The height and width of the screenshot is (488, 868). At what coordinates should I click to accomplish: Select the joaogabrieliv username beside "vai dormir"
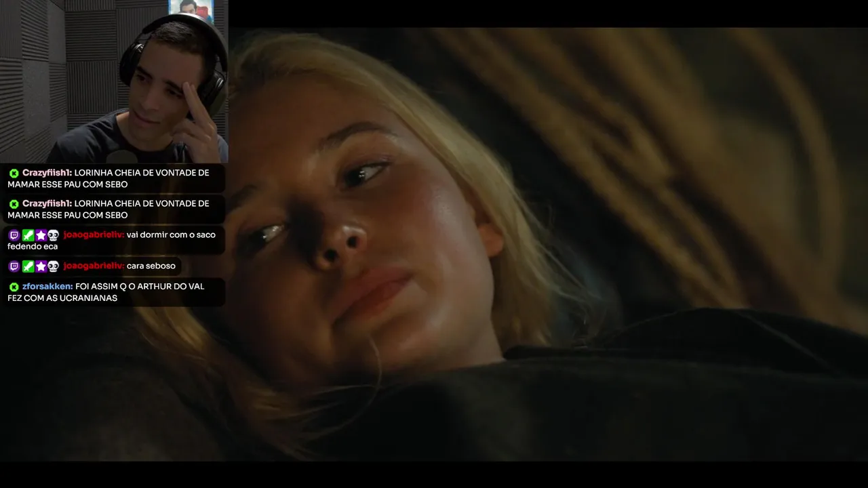click(x=94, y=235)
